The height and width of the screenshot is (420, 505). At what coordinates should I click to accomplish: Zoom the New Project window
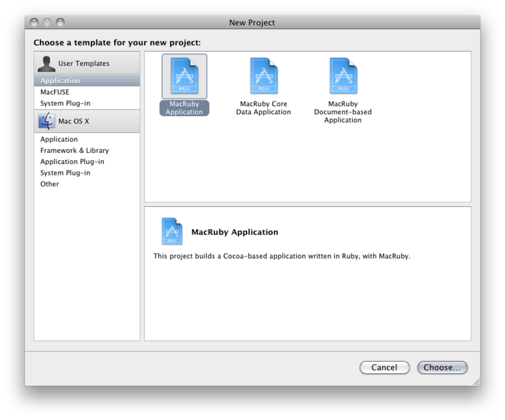point(60,23)
